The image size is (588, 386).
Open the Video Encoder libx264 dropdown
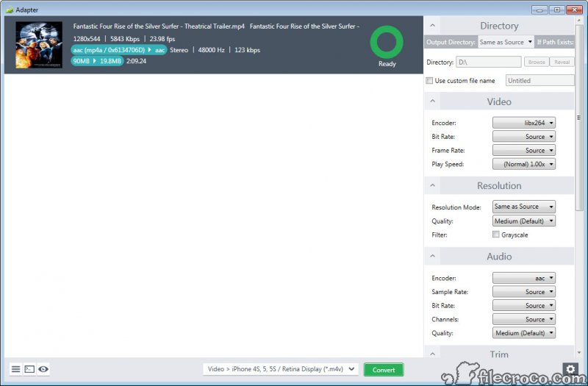pyautogui.click(x=523, y=123)
